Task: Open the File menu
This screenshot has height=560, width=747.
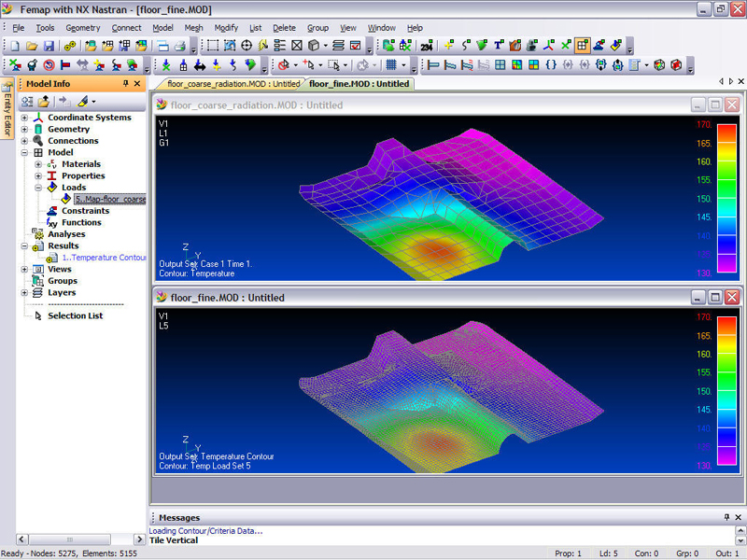Action: coord(19,28)
